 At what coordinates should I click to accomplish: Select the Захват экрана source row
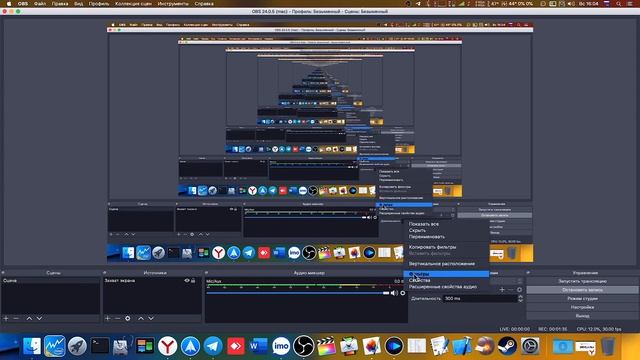tap(152, 280)
